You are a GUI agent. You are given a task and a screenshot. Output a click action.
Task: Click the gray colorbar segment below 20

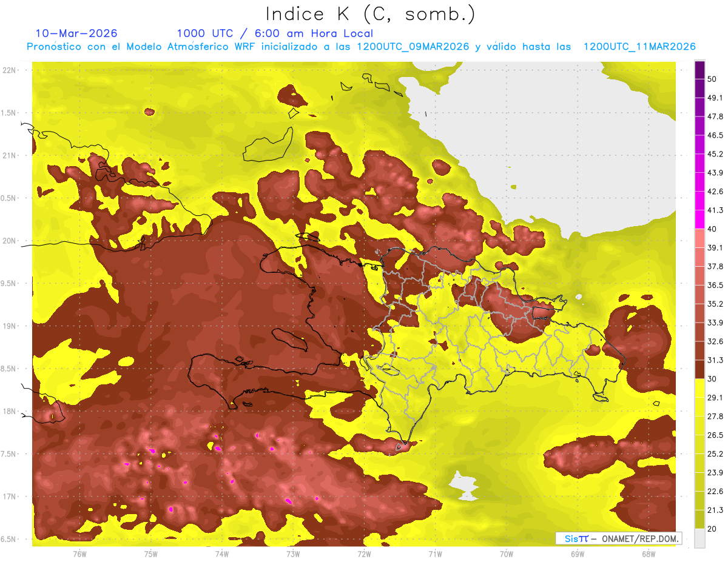click(x=699, y=538)
